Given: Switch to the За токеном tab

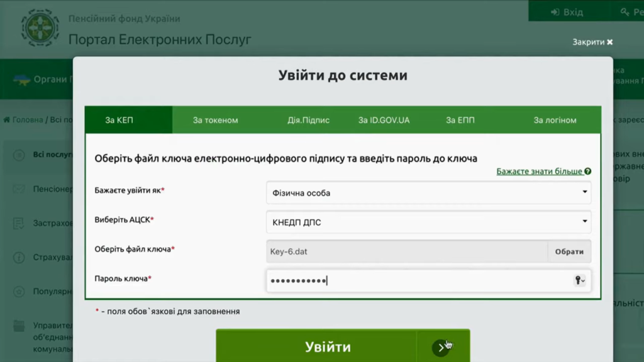Looking at the screenshot, I should pyautogui.click(x=215, y=120).
